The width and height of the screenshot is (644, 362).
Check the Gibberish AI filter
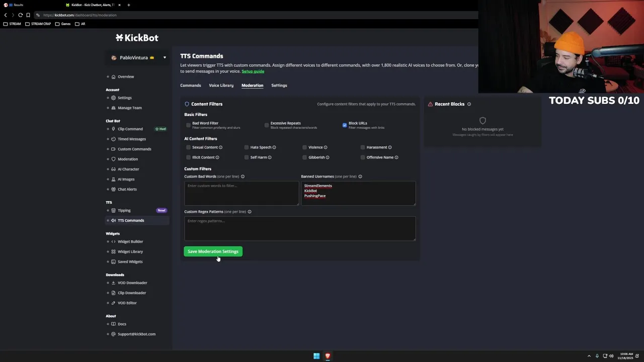[304, 157]
